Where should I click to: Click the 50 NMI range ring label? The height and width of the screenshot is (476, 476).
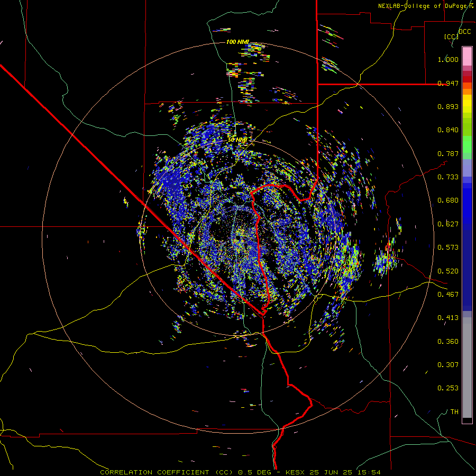point(237,140)
